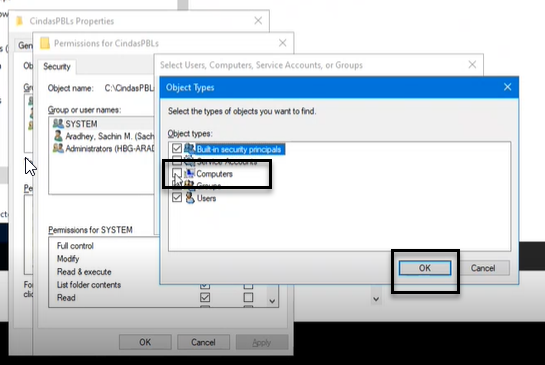The height and width of the screenshot is (365, 545).
Task: Check the Computers checkbox
Action: tap(177, 173)
